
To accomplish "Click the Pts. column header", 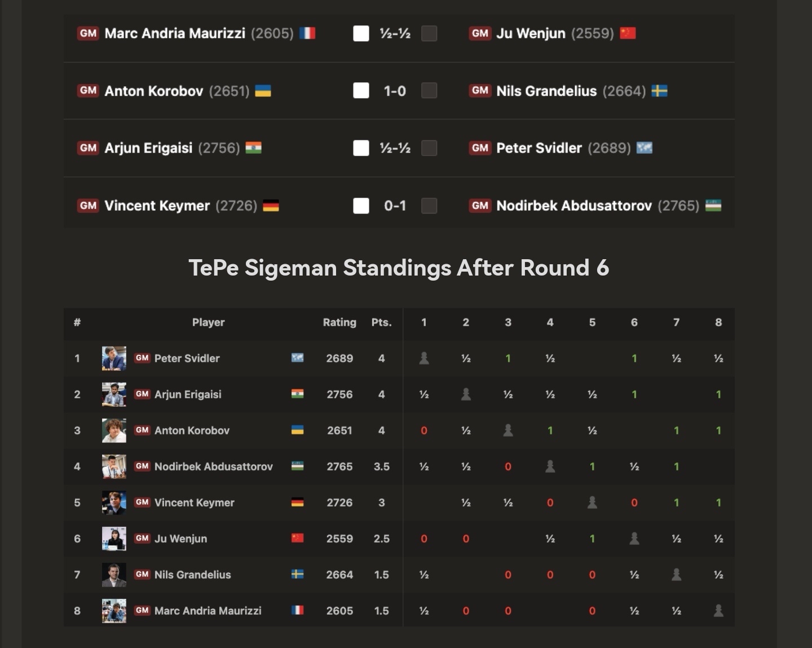I will tap(382, 322).
